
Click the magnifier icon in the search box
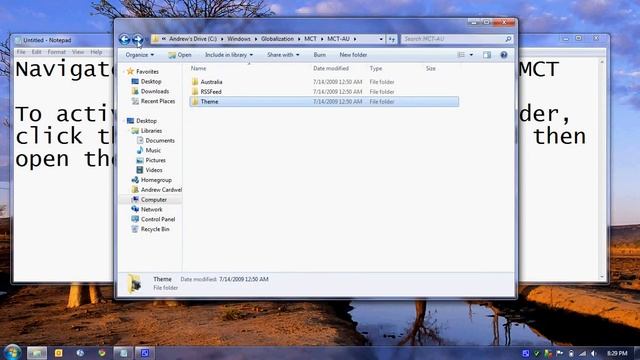[508, 39]
